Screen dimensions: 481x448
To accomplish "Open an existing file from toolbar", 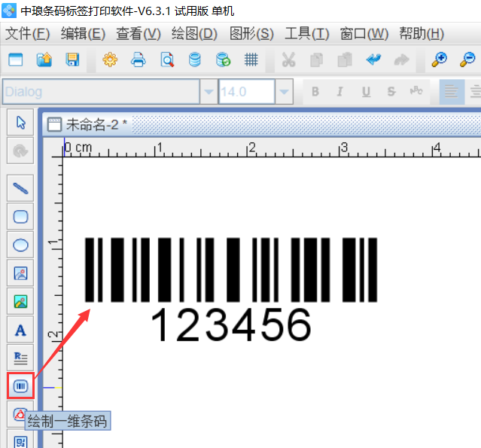I will [x=44, y=59].
